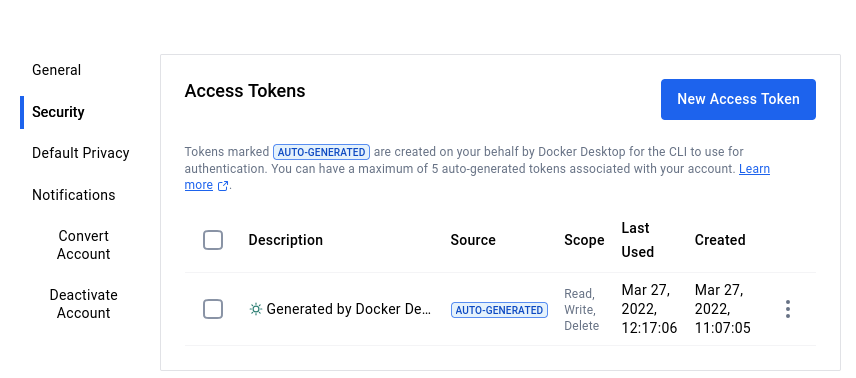Click the New Access Token button
The image size is (856, 378).
738,99
